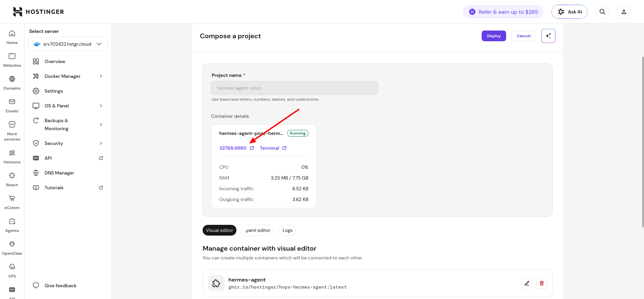Click Give feedback link
This screenshot has width=644, height=299.
(x=60, y=286)
